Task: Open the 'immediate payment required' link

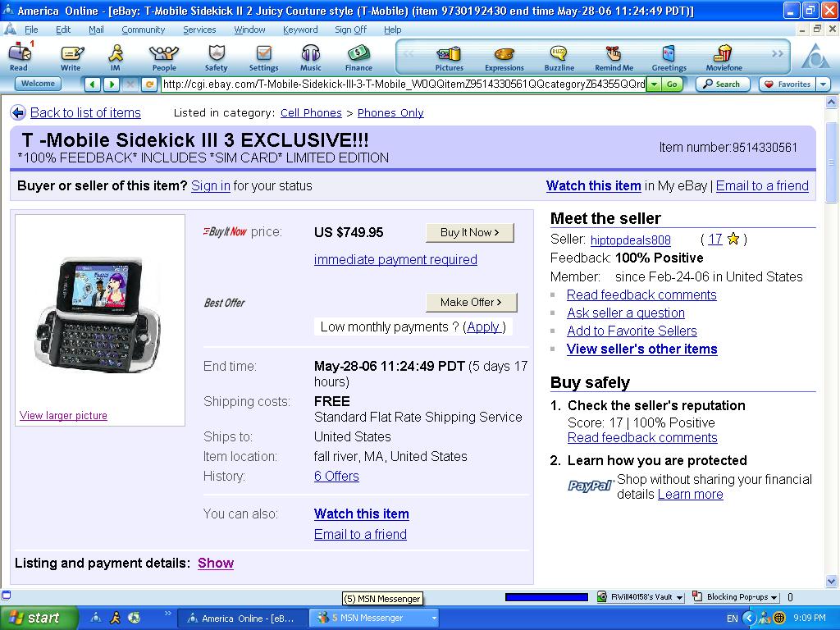Action: pyautogui.click(x=395, y=259)
